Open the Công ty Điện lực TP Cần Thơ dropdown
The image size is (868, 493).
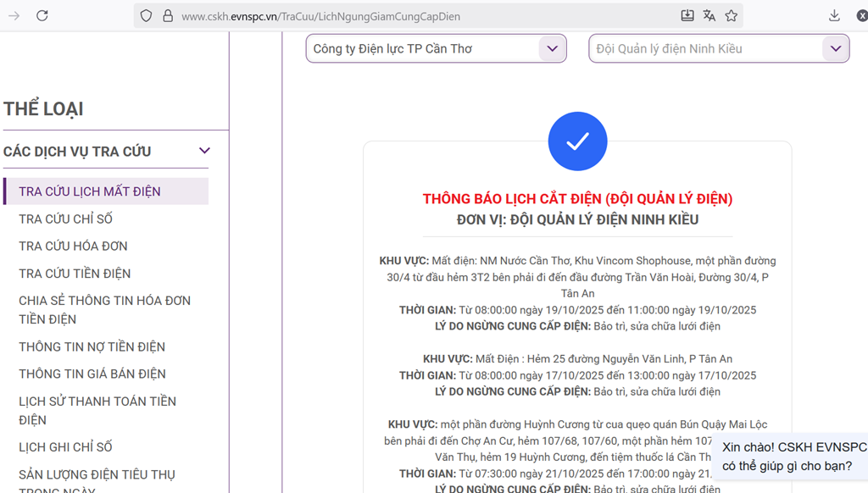(x=552, y=49)
